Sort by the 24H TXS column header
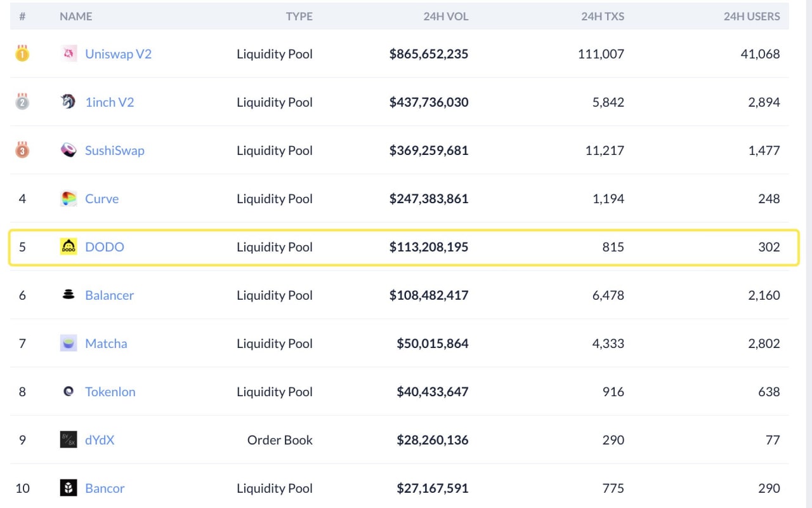Viewport: 812px width, 508px height. coord(603,17)
